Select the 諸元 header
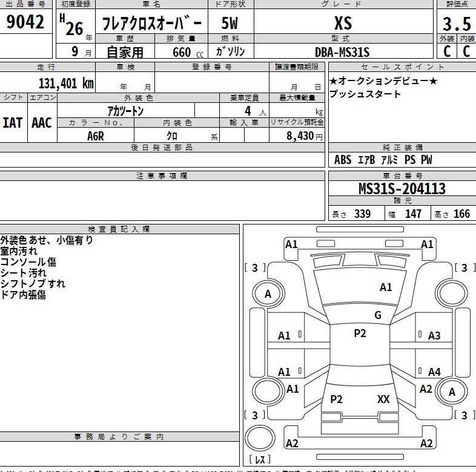Viewport: 476px width, 472px height. [x=403, y=200]
